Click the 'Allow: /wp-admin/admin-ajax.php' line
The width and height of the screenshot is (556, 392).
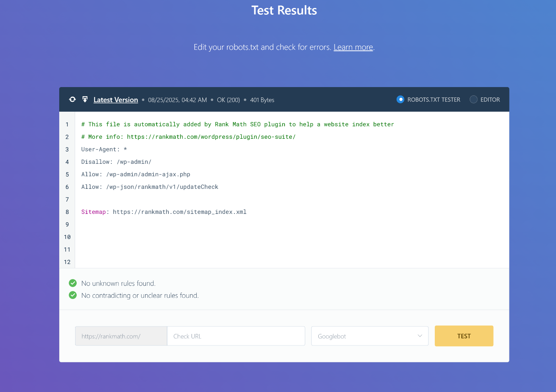(x=136, y=175)
